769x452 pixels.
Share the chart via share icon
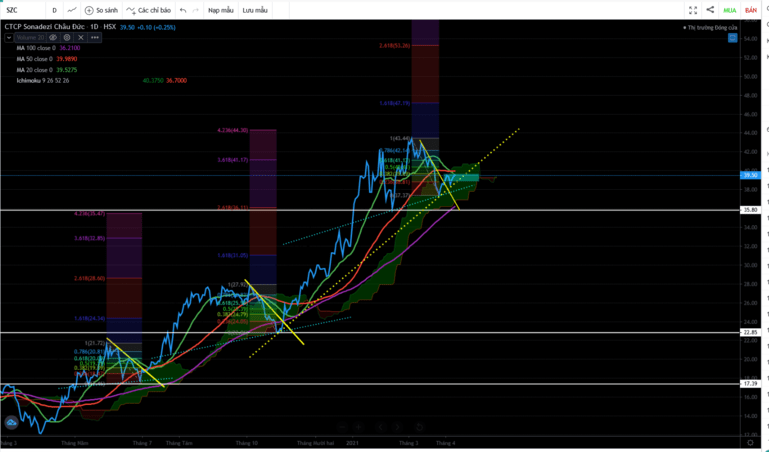point(710,10)
